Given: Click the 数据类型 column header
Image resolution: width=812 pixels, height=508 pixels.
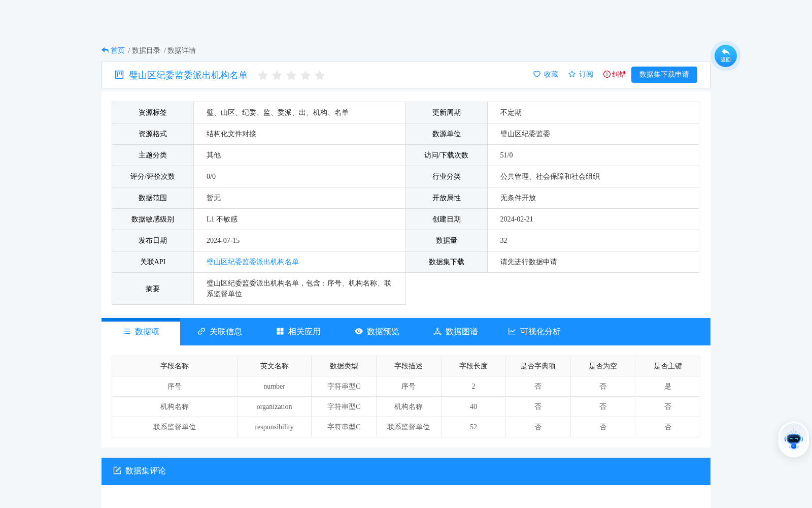Looking at the screenshot, I should pyautogui.click(x=344, y=366).
